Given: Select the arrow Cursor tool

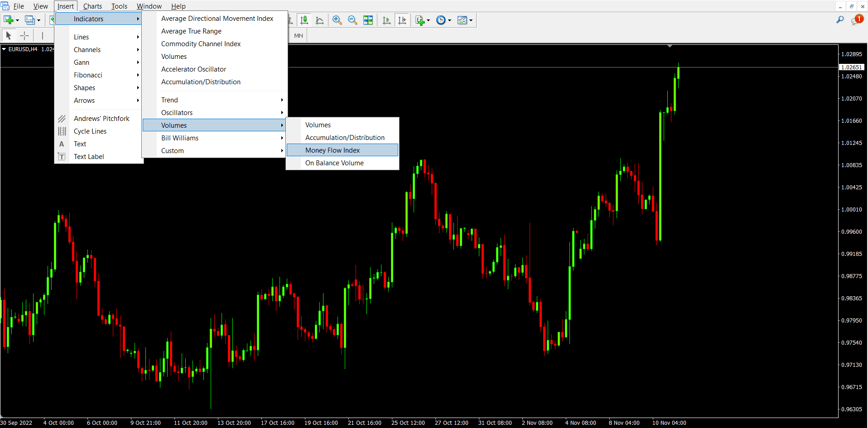Looking at the screenshot, I should (x=9, y=35).
